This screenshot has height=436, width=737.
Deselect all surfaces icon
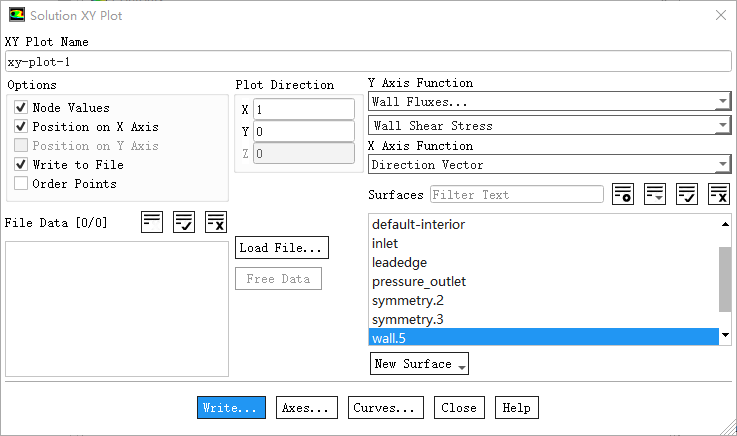tap(719, 194)
